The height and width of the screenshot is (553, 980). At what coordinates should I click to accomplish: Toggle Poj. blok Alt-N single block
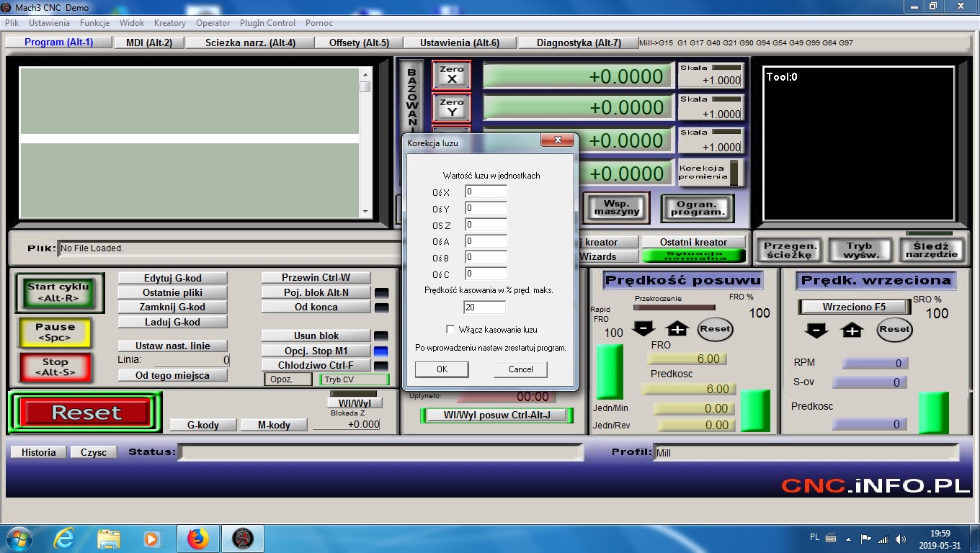click(x=316, y=292)
